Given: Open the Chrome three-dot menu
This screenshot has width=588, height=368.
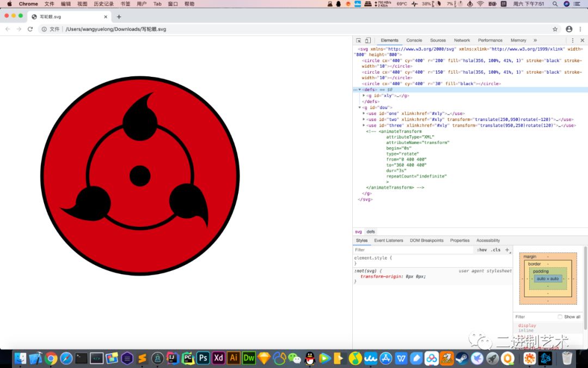Looking at the screenshot, I should point(580,29).
